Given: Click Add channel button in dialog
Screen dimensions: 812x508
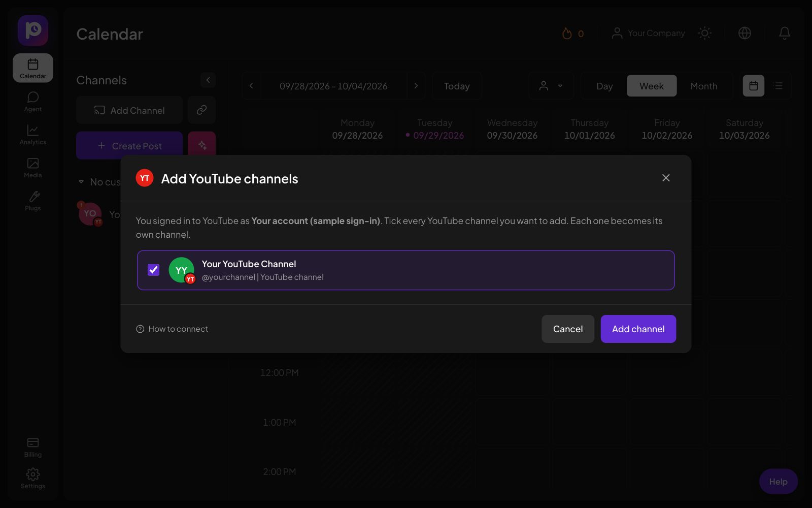Looking at the screenshot, I should point(638,329).
